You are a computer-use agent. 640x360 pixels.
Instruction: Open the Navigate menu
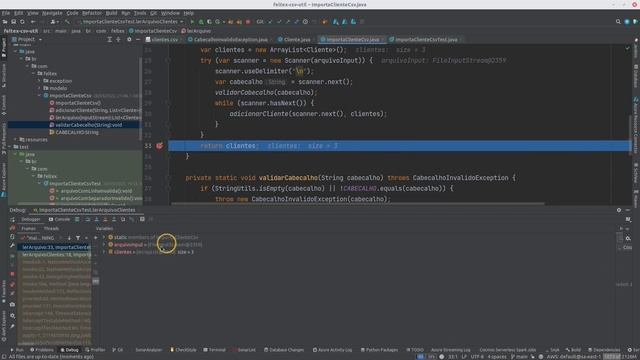coord(52,13)
